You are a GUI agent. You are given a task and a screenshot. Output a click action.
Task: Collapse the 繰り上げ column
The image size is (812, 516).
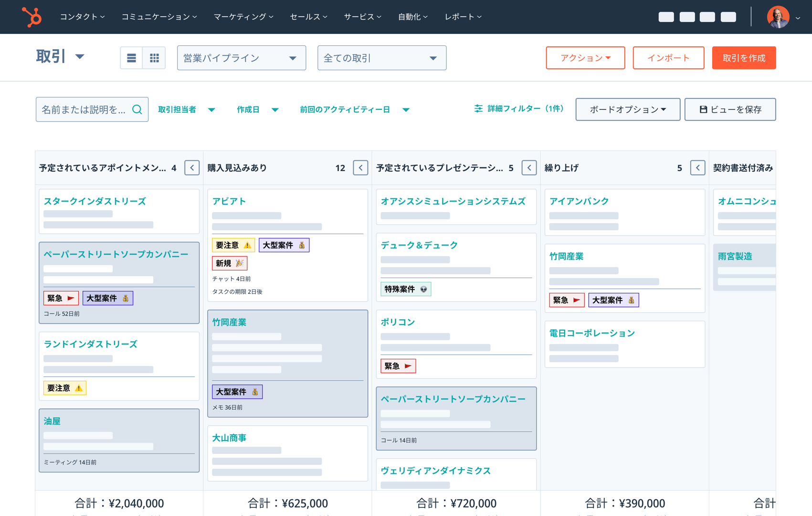tap(697, 168)
